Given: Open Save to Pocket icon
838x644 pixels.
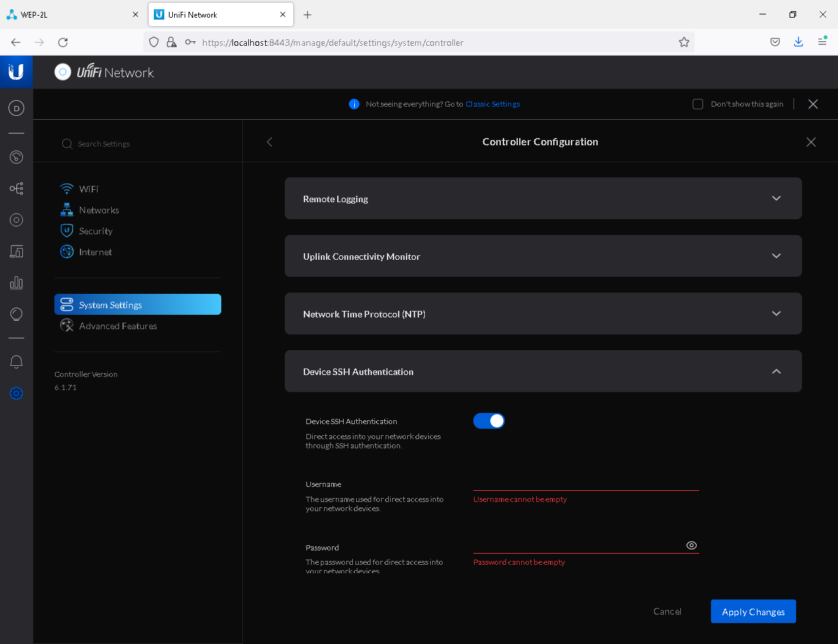Looking at the screenshot, I should (775, 43).
